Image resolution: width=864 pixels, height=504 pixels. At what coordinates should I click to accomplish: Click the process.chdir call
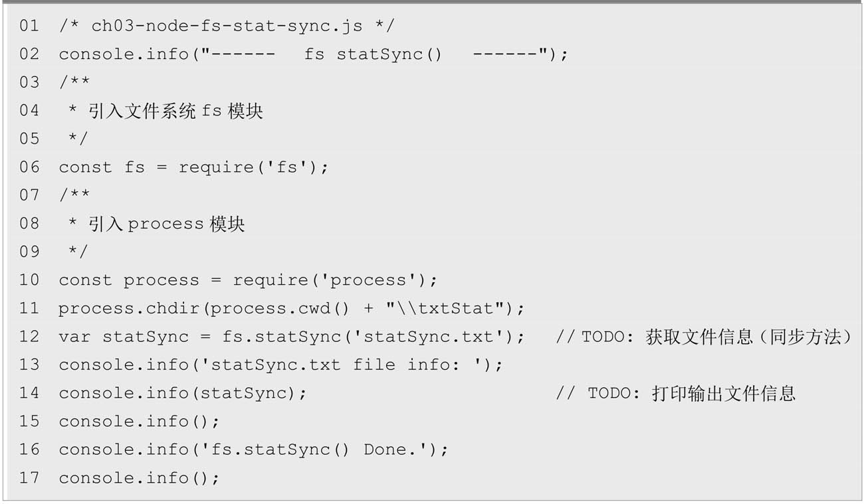click(x=292, y=309)
